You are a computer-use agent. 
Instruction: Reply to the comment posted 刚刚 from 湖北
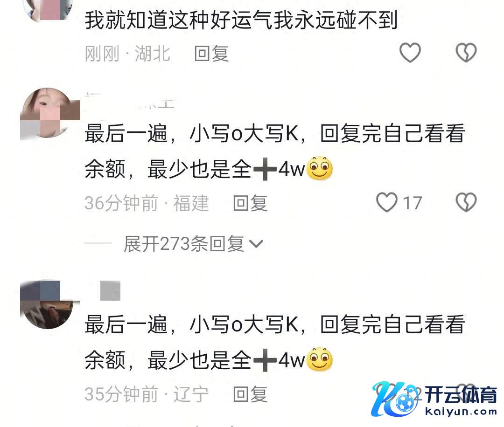(x=211, y=53)
